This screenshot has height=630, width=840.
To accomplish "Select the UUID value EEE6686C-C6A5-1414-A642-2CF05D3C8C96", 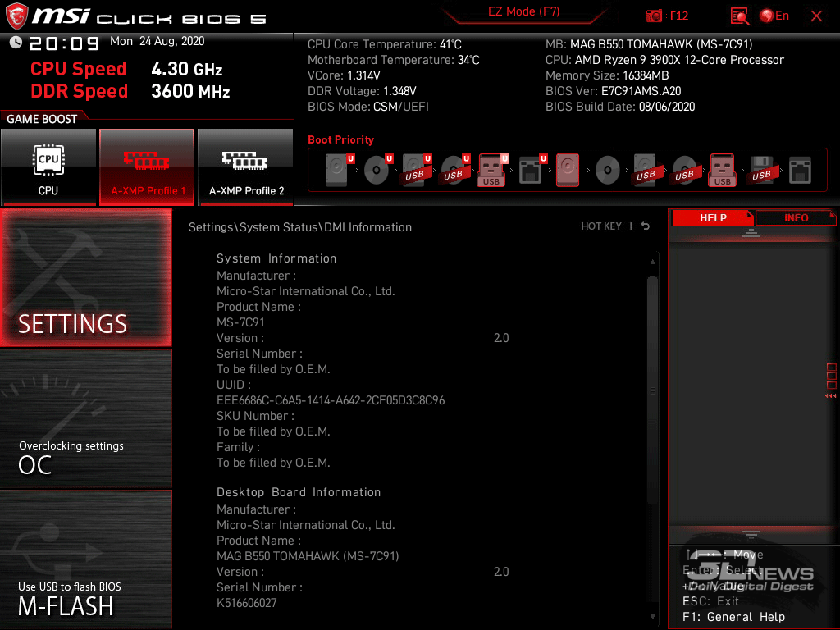I will [331, 400].
